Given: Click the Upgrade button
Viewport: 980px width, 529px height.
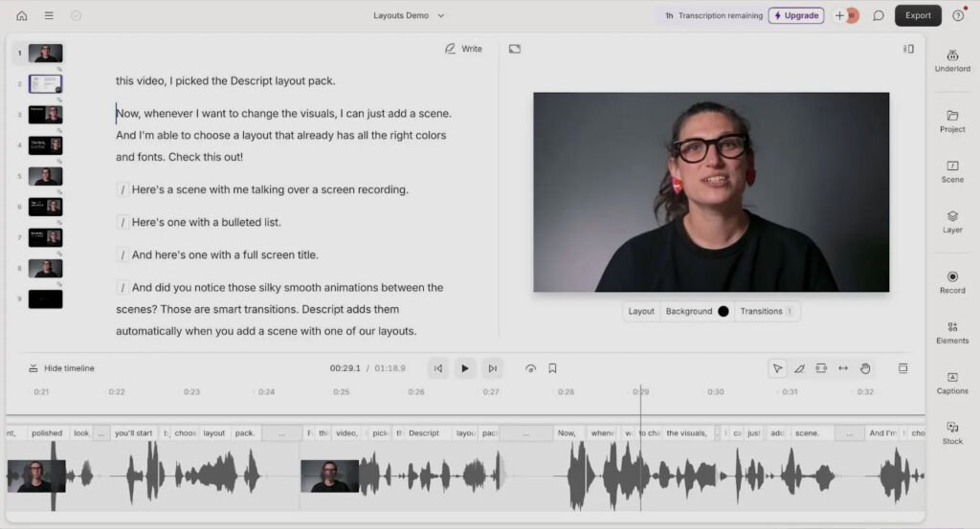Looking at the screenshot, I should [x=796, y=15].
